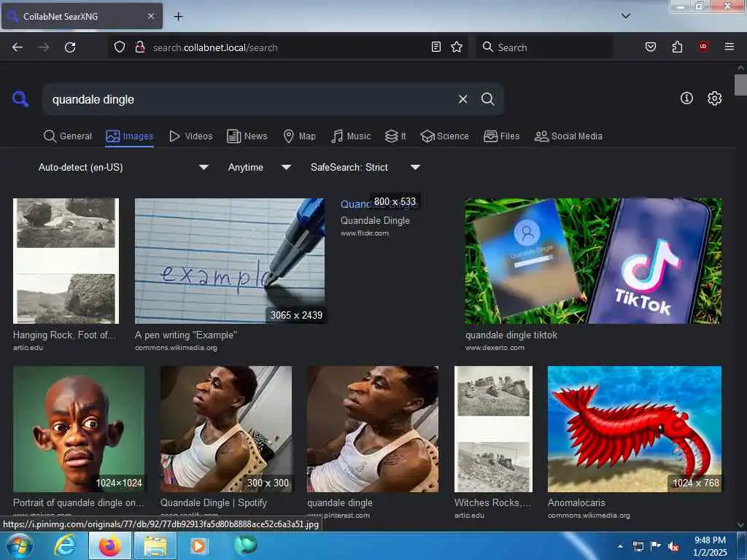The width and height of the screenshot is (747, 560).
Task: Select the Images search tab
Action: (x=130, y=136)
